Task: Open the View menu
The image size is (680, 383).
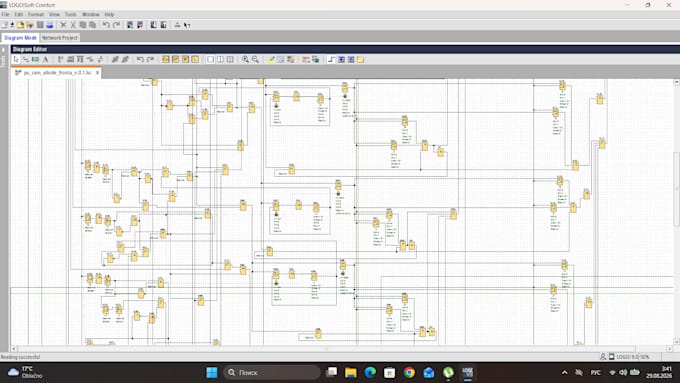Action: point(54,14)
